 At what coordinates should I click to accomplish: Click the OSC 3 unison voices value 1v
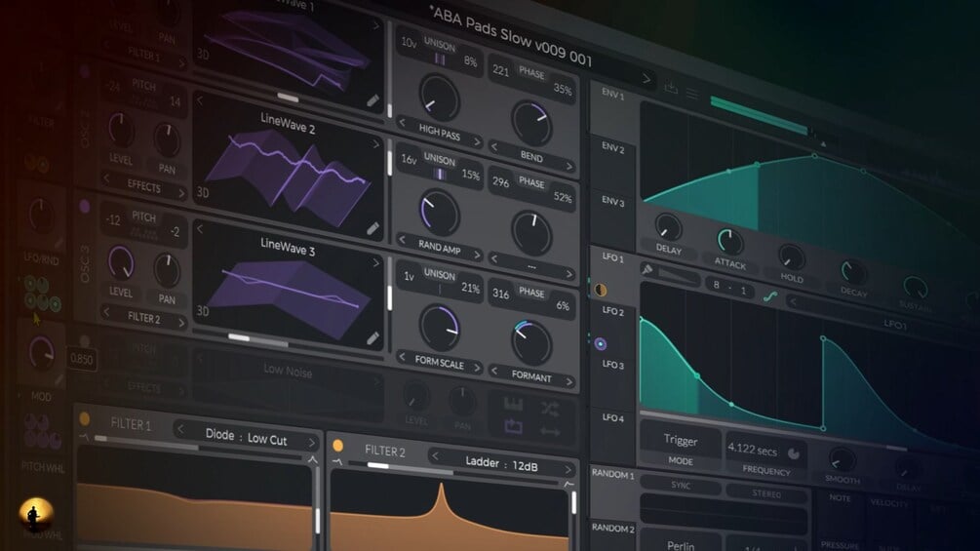point(409,276)
